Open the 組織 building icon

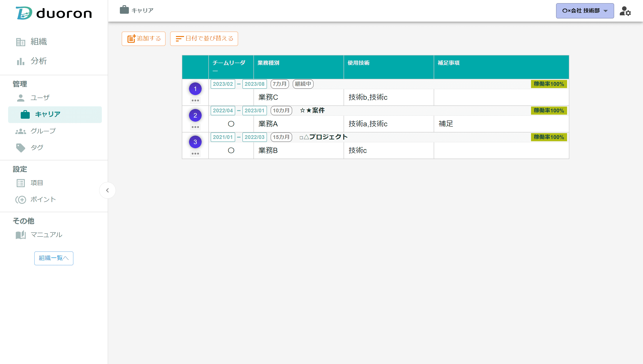pos(21,42)
